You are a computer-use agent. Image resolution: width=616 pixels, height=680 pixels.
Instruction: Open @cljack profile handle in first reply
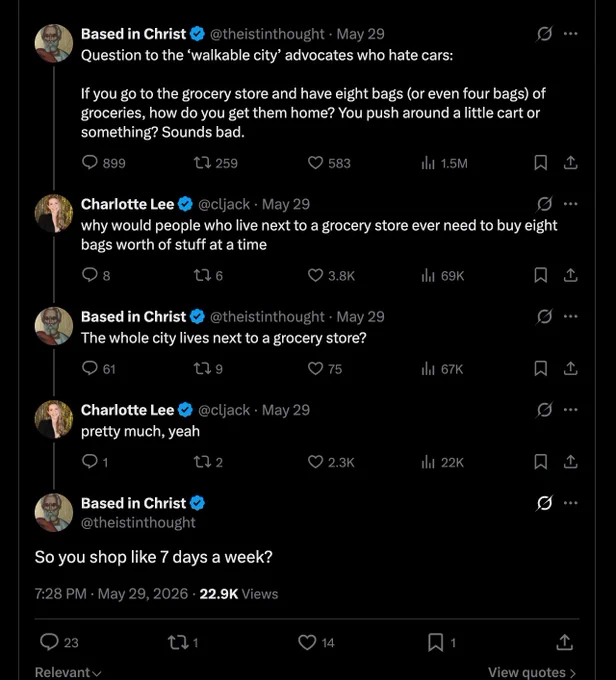tap(224, 204)
